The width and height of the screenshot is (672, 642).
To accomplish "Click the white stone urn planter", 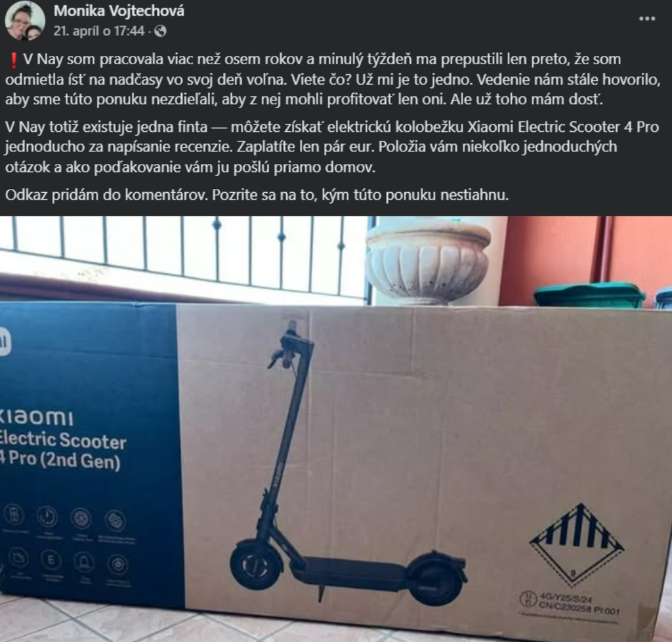I will [x=427, y=261].
